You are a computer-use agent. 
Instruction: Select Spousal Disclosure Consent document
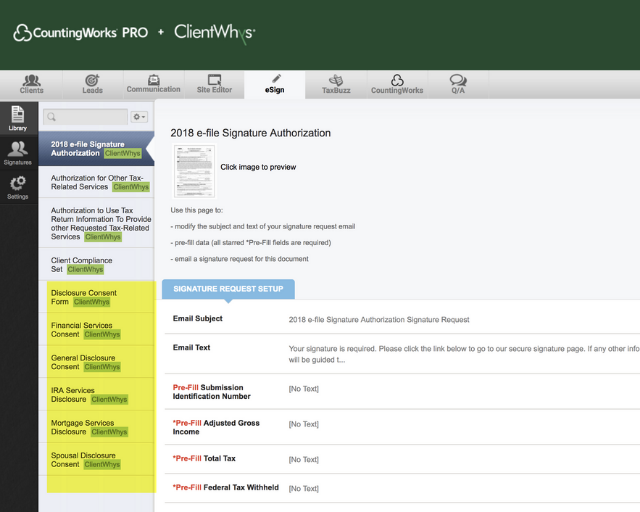click(x=96, y=459)
